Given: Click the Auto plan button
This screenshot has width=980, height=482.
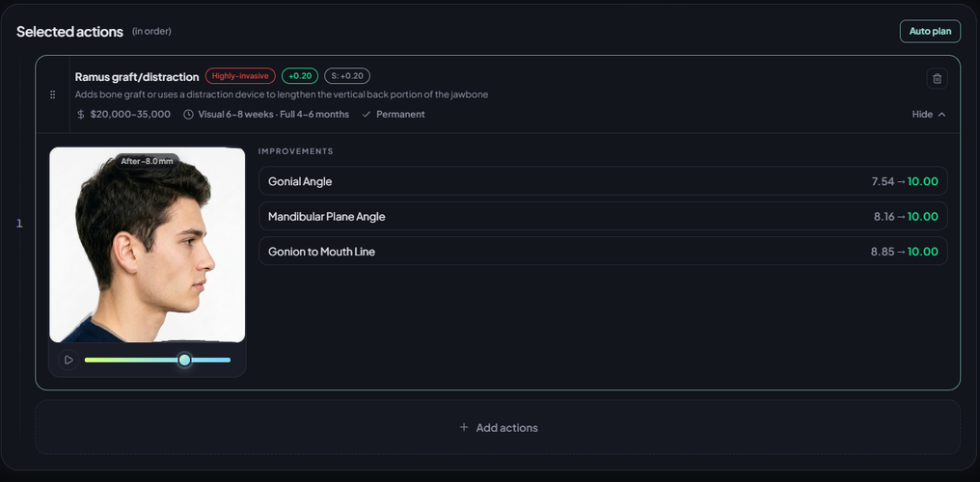Looking at the screenshot, I should tap(930, 31).
